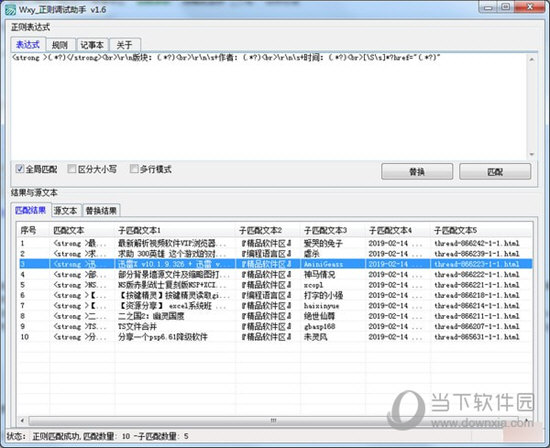Image resolution: width=550 pixels, height=448 pixels.
Task: Switch to the 源文本 tab
Action: [66, 210]
